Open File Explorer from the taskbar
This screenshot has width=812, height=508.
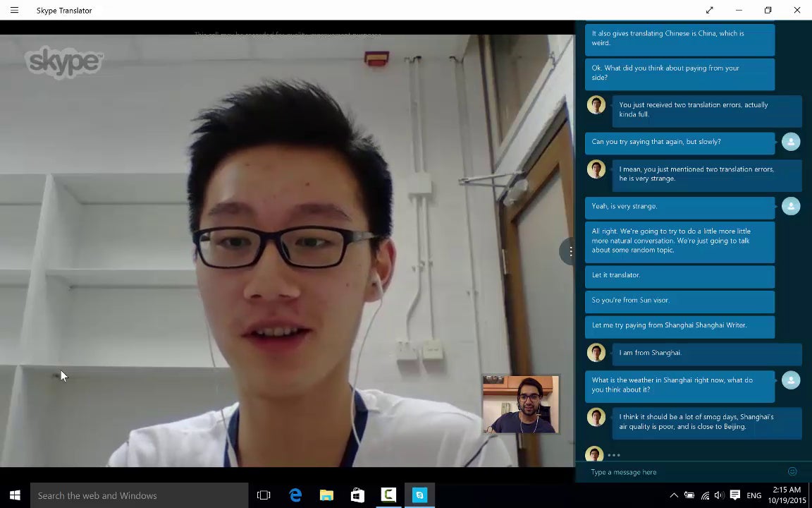pyautogui.click(x=326, y=495)
